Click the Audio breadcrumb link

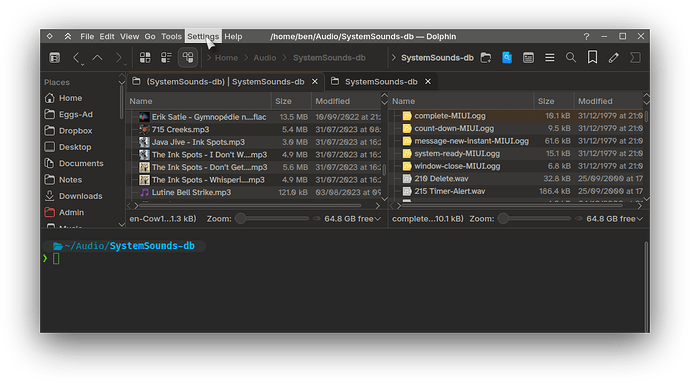coord(264,58)
